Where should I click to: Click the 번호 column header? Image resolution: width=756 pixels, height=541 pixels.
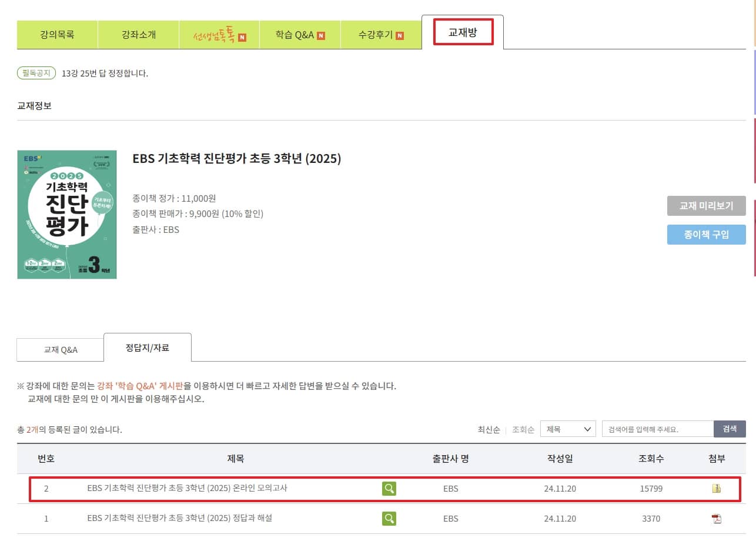pos(46,459)
